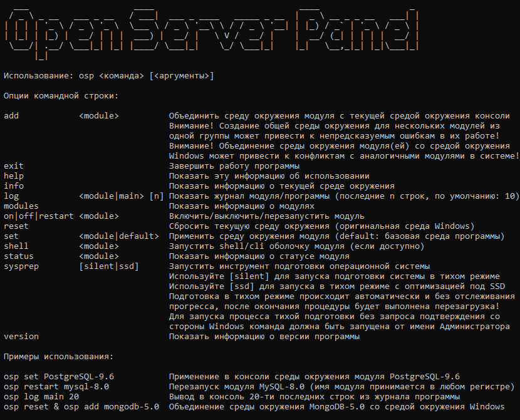520x420 pixels.
Task: Click the Open Server Panel ASCII banner
Action: tap(213, 31)
